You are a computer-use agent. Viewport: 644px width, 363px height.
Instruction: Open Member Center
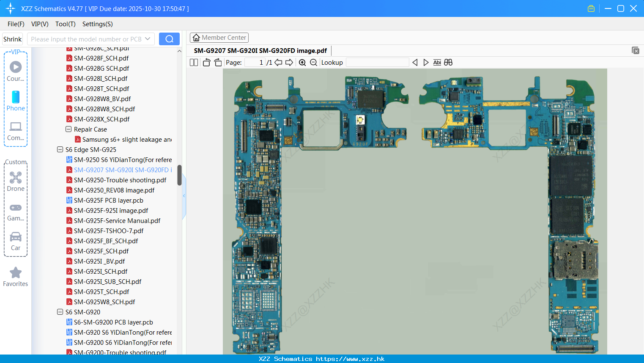[219, 38]
